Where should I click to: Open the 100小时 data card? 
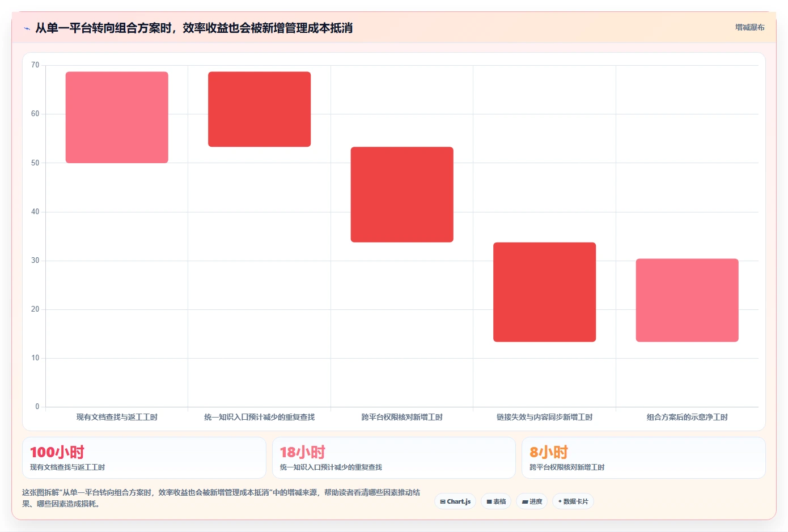coord(144,458)
